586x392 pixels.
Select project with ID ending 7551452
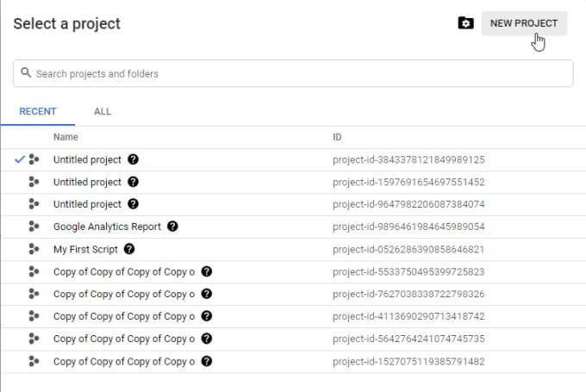tap(87, 182)
